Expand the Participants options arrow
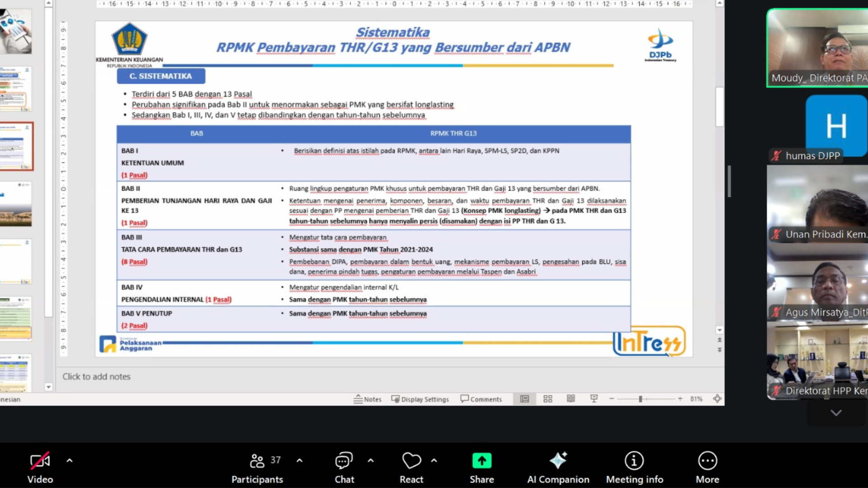Image resolution: width=868 pixels, height=488 pixels. [299, 461]
